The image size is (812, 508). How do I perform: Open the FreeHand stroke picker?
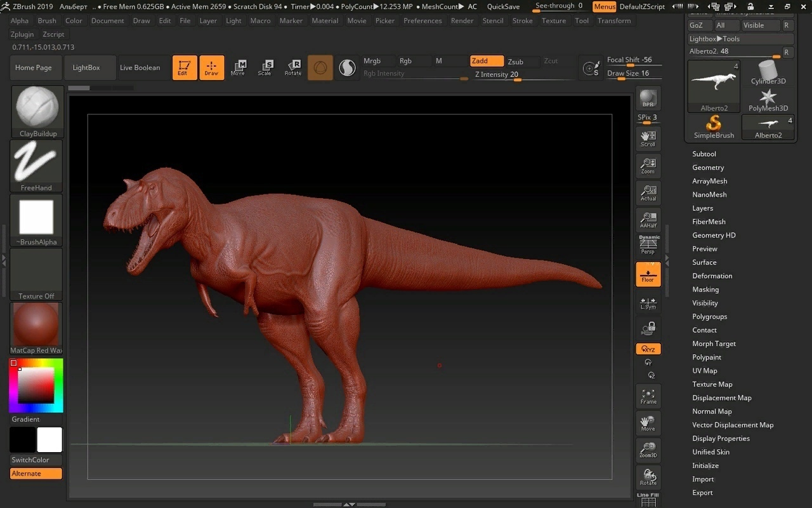click(x=36, y=166)
